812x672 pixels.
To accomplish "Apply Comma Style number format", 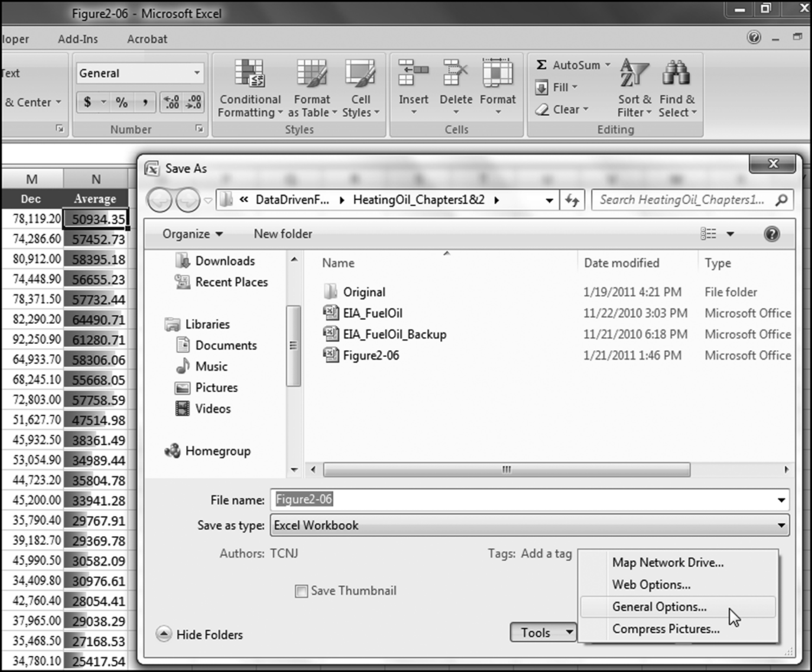I will pos(145,102).
